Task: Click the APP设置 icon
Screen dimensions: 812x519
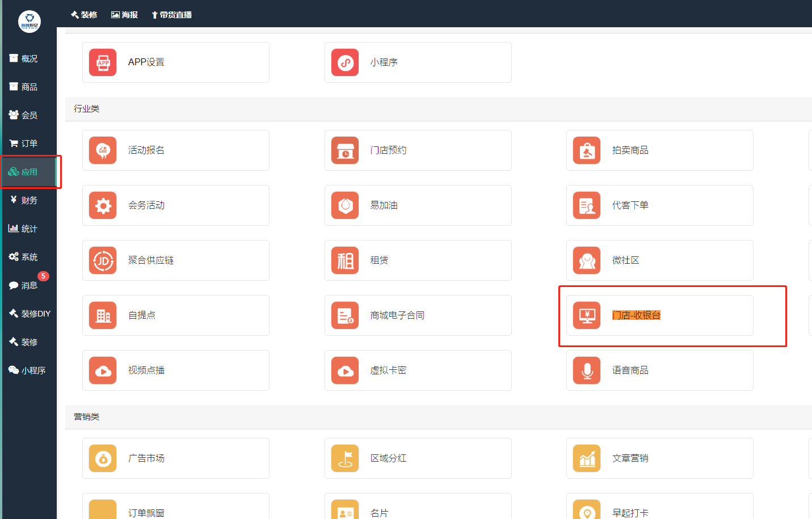Action: point(103,62)
